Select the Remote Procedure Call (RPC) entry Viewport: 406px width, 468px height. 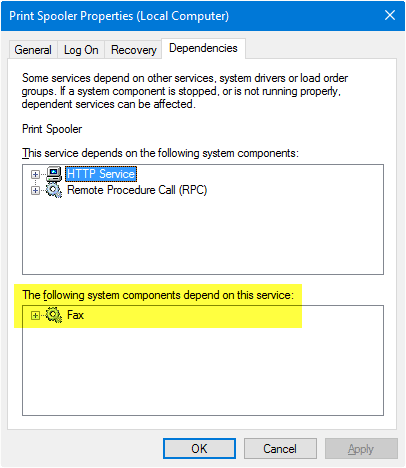point(137,190)
